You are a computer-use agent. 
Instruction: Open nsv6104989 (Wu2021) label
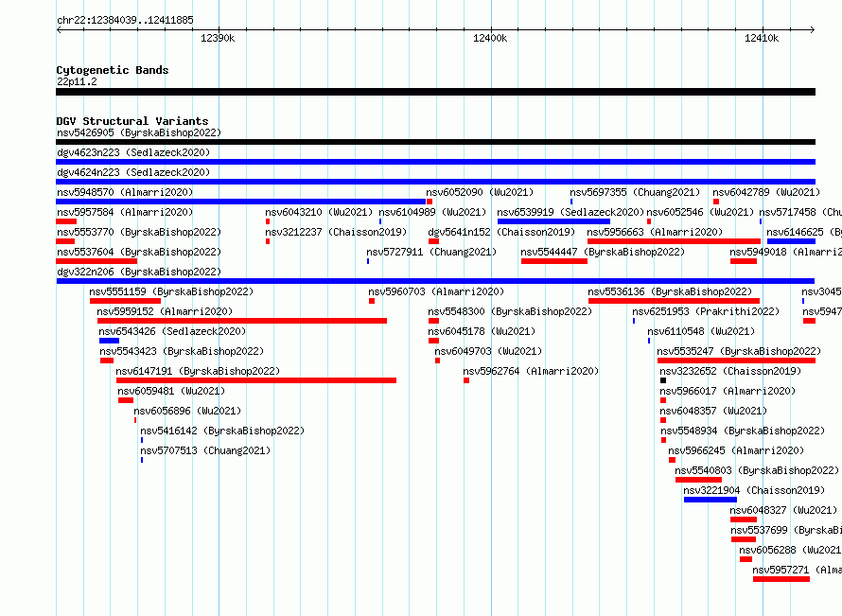(x=432, y=212)
